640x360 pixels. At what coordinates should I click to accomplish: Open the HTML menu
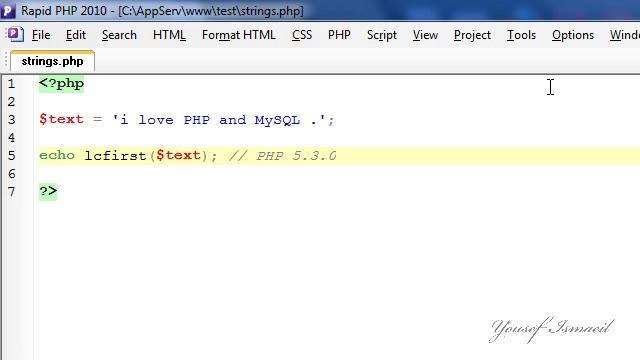point(169,35)
